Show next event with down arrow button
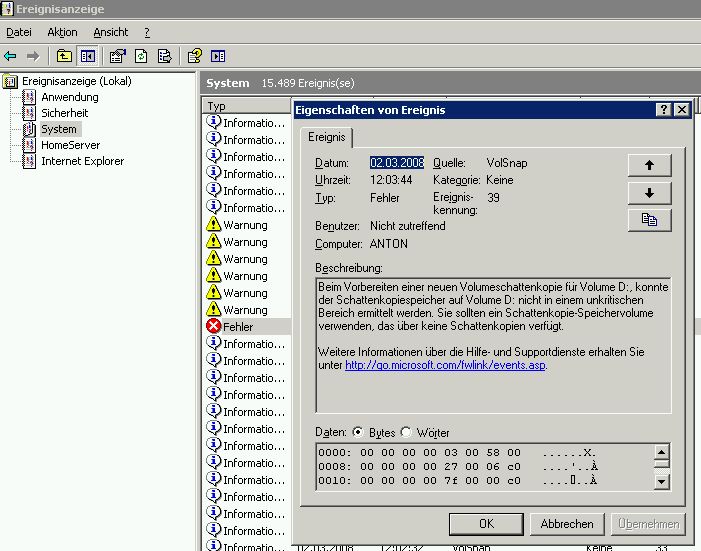This screenshot has width=701, height=551. click(649, 193)
